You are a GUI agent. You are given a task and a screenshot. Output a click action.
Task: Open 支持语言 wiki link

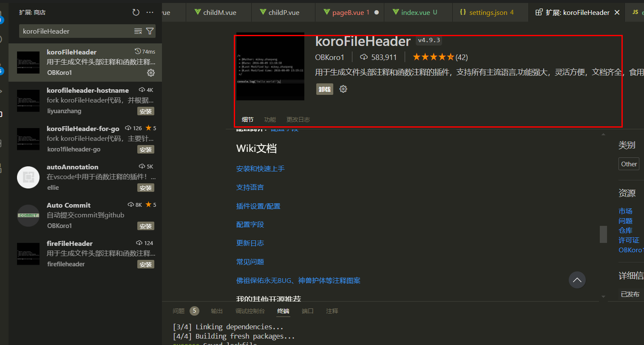click(x=250, y=188)
